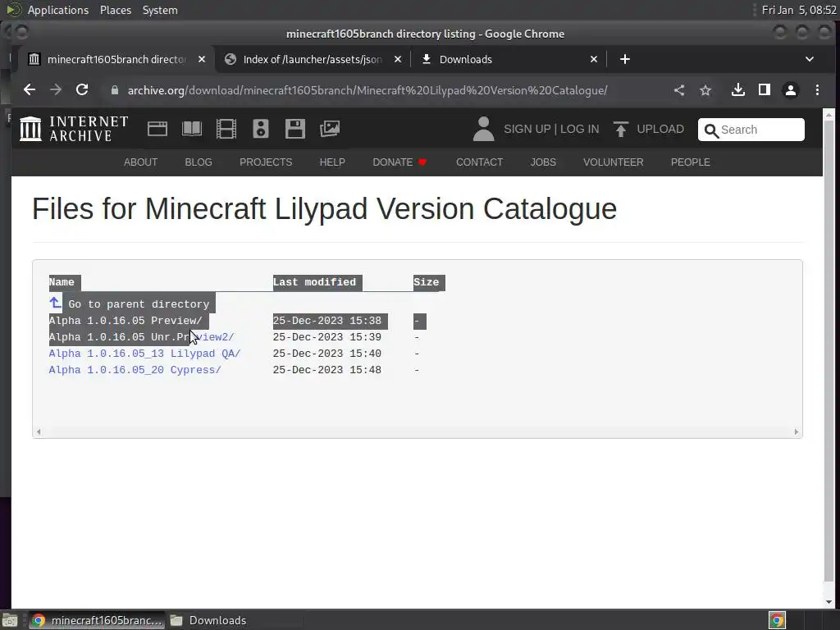Open the Software floppy disk icon
The height and width of the screenshot is (630, 840).
[x=295, y=129]
